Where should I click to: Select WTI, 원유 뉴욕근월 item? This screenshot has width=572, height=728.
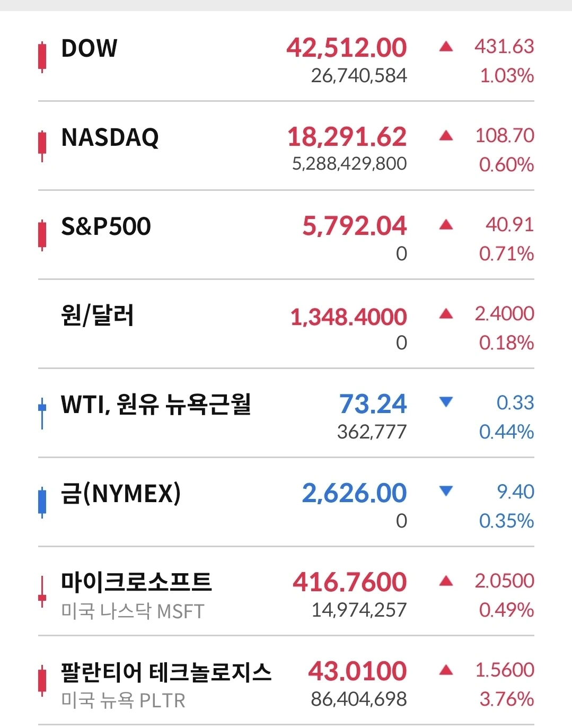[x=156, y=405]
